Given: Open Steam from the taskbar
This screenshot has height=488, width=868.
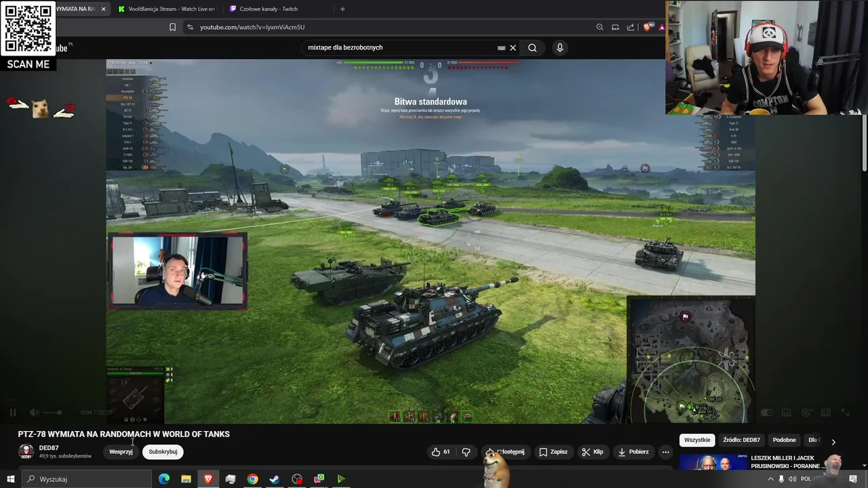Looking at the screenshot, I should 275,479.
